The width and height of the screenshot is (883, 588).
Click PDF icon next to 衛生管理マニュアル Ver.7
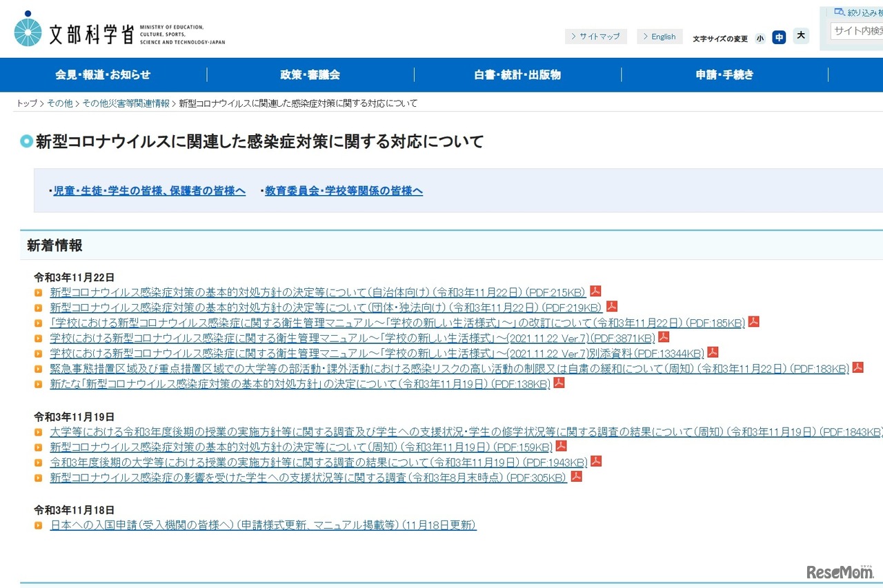(663, 337)
